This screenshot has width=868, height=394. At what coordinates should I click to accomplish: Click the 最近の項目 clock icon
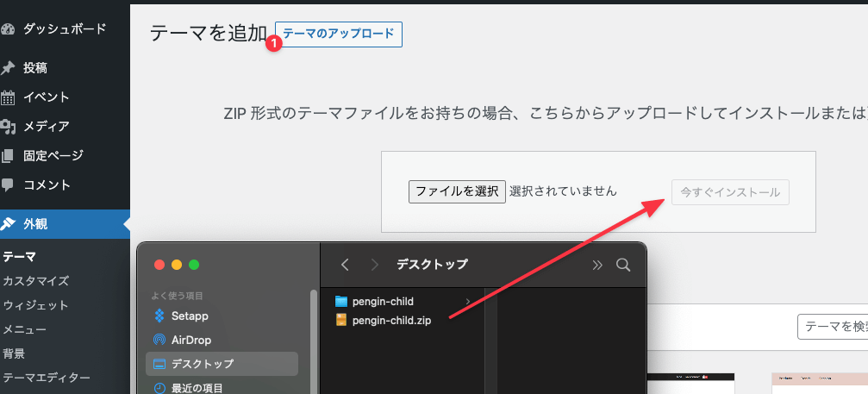(x=159, y=388)
